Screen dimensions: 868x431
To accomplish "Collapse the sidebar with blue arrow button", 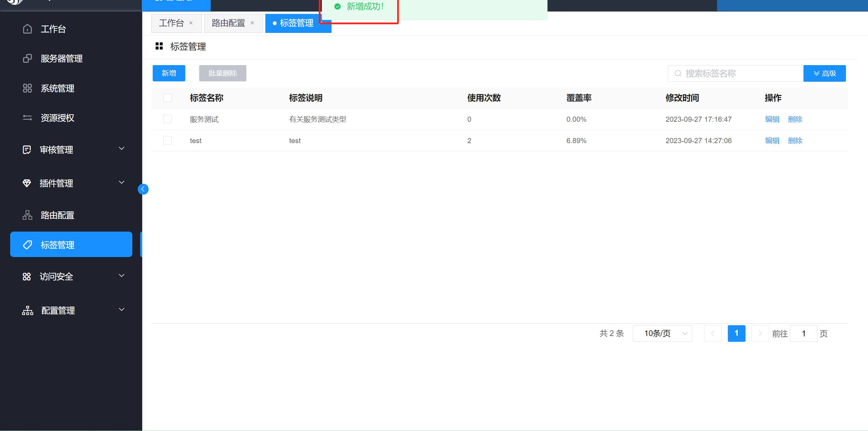I will click(143, 189).
